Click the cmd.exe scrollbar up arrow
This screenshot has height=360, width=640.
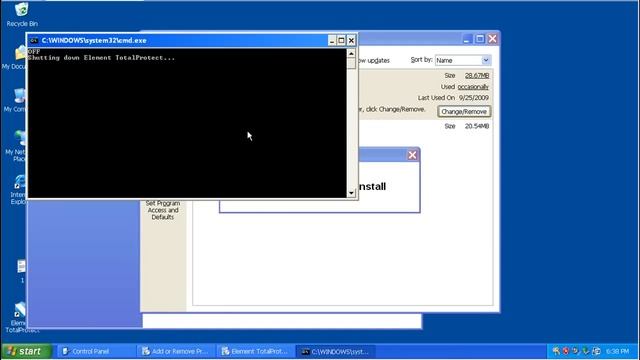pyautogui.click(x=351, y=53)
